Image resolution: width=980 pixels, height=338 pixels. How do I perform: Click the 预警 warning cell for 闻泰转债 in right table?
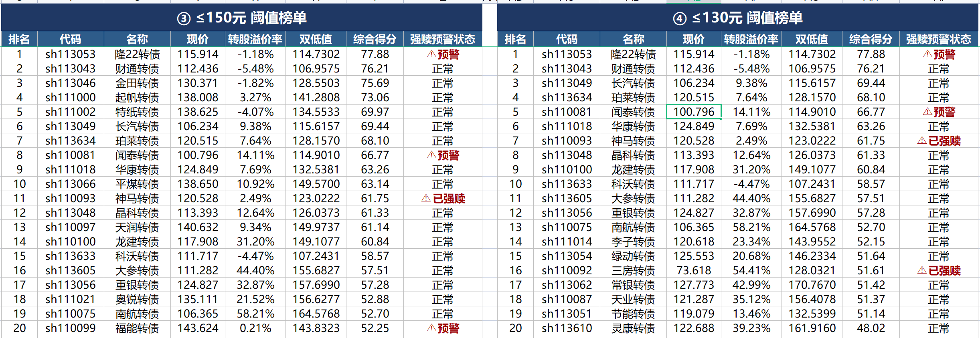(939, 112)
